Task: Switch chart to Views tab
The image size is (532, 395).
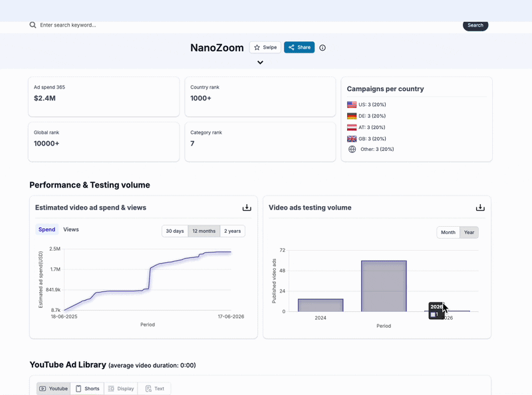Action: click(71, 229)
